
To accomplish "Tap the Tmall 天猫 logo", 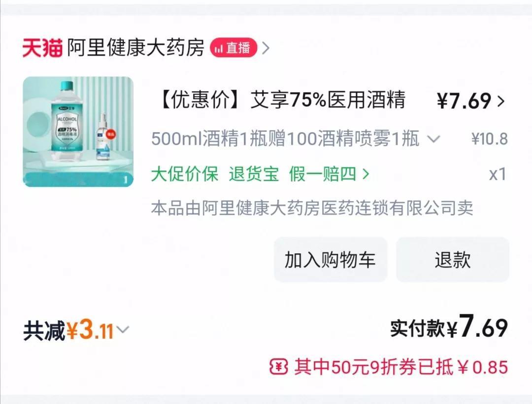I will [x=42, y=48].
